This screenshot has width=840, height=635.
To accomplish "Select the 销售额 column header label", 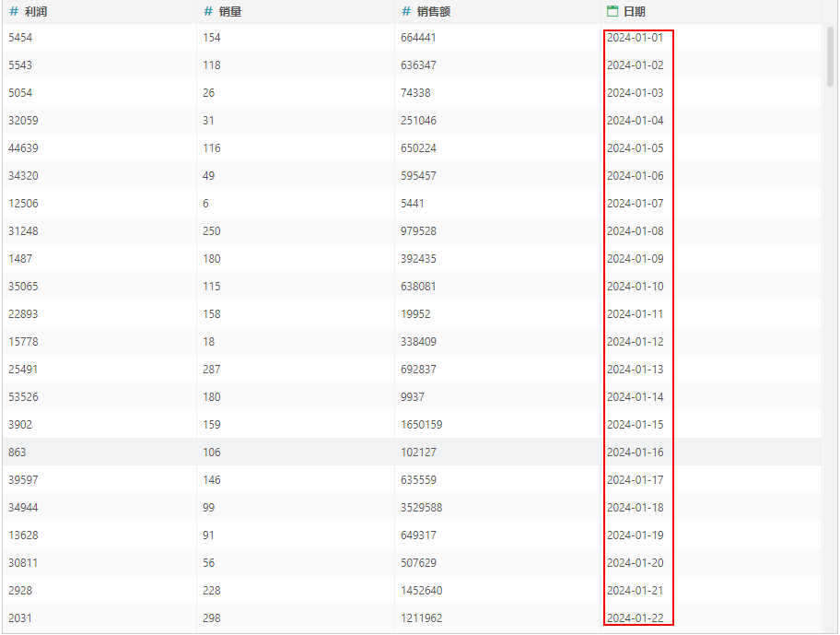I will pos(434,12).
